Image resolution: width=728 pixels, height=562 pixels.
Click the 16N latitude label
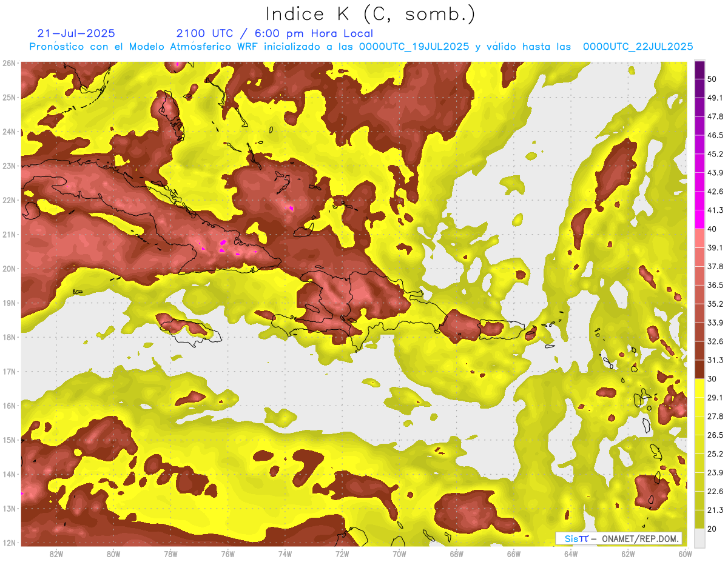[9, 406]
